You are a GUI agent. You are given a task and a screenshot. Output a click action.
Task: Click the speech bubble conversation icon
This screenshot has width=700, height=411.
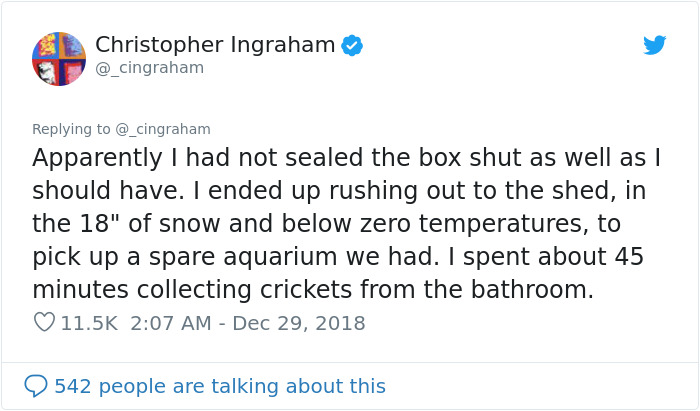click(x=36, y=386)
